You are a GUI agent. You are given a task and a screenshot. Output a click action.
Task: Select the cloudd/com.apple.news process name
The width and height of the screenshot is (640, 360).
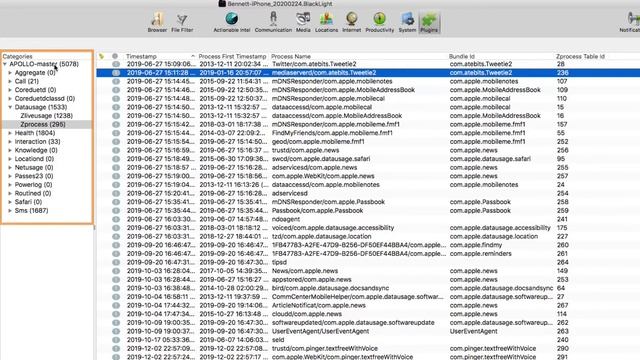(307, 314)
